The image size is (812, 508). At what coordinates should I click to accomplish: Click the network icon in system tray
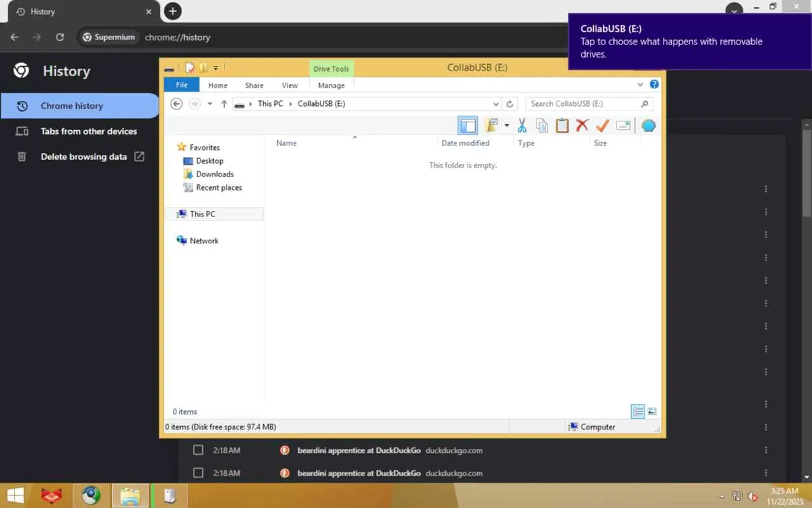[x=738, y=496]
